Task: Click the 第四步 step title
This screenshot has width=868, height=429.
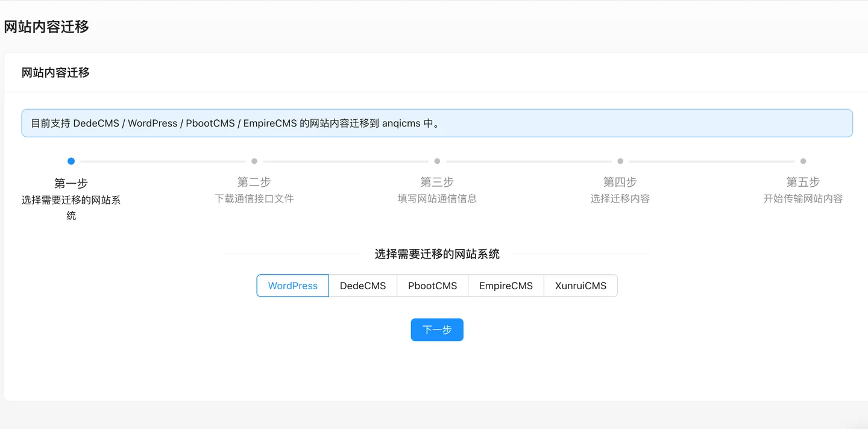Action: 620,182
